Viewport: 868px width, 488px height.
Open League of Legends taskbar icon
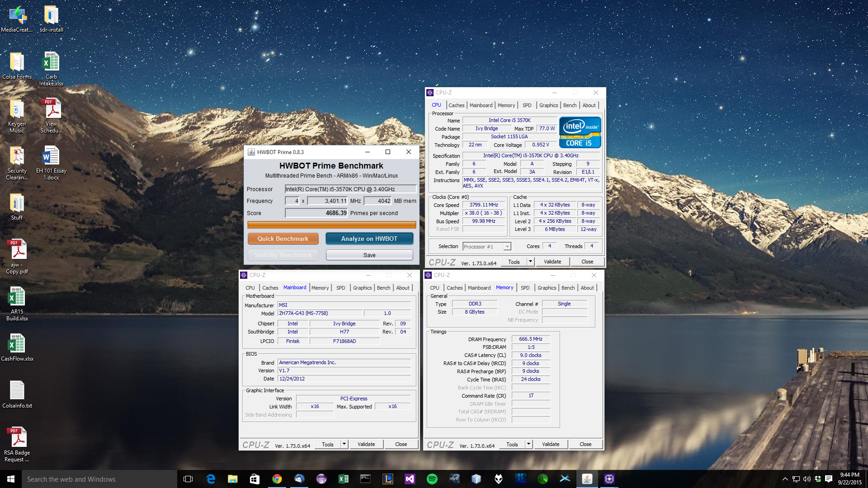pos(387,479)
